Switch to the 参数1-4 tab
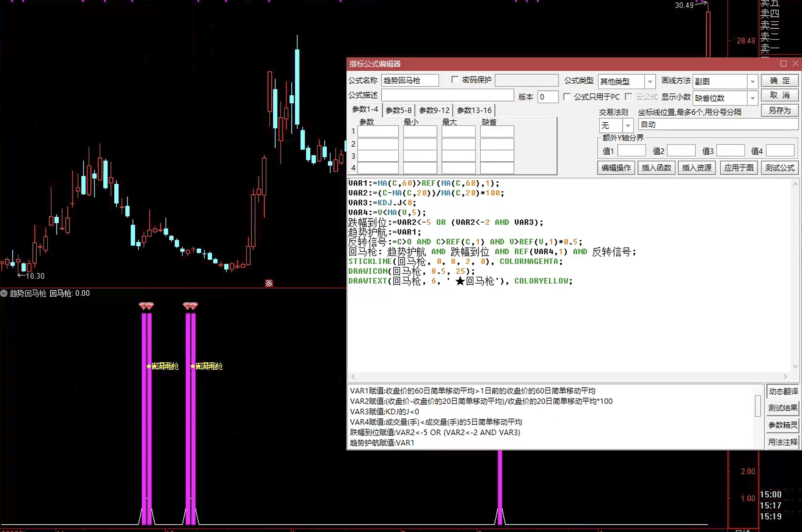Screen dimensions: 802x532 tap(365, 109)
